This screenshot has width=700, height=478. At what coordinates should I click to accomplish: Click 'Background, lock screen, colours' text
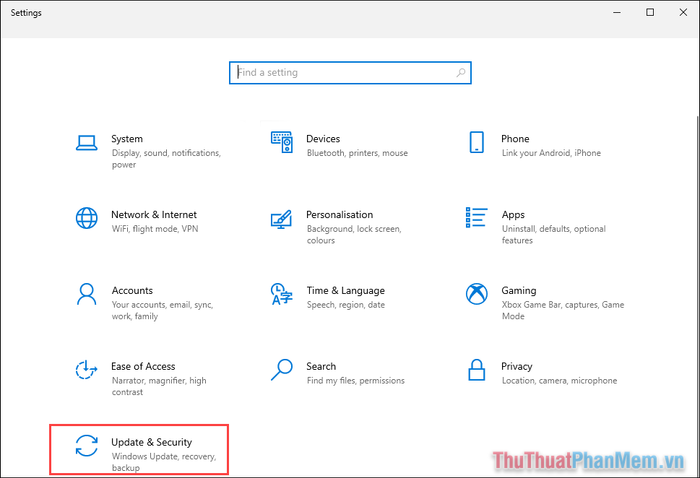click(x=354, y=235)
